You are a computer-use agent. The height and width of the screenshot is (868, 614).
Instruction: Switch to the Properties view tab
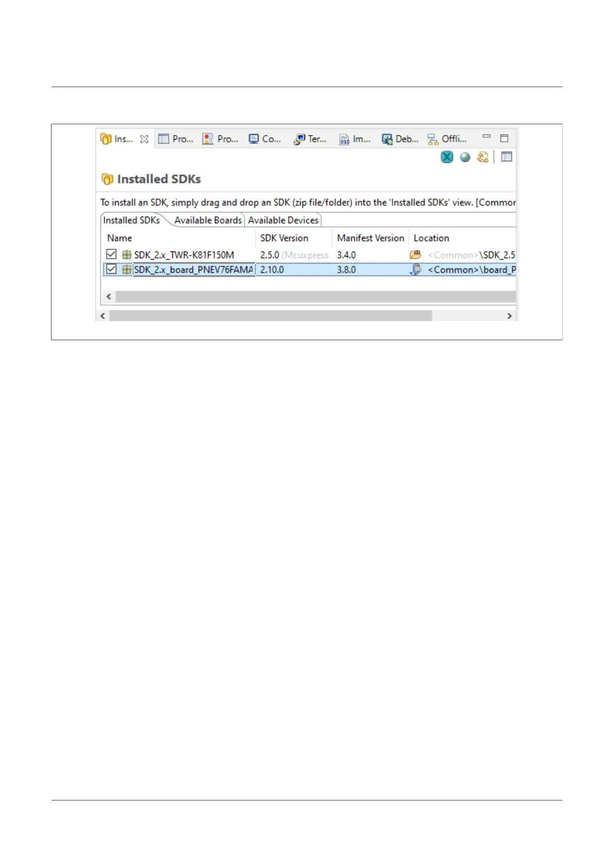(176, 139)
